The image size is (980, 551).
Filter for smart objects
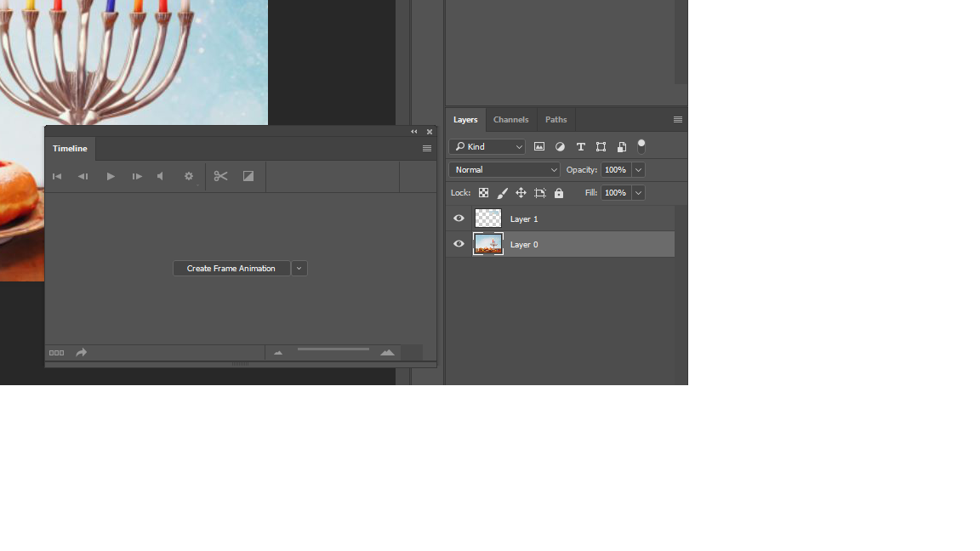pyautogui.click(x=621, y=147)
